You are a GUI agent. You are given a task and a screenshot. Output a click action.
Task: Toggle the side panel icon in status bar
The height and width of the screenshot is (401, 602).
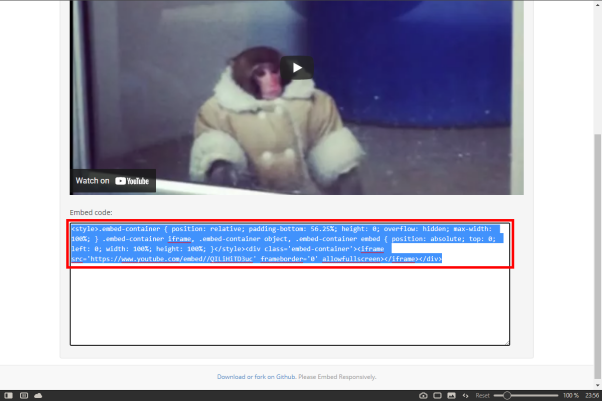click(x=8, y=396)
